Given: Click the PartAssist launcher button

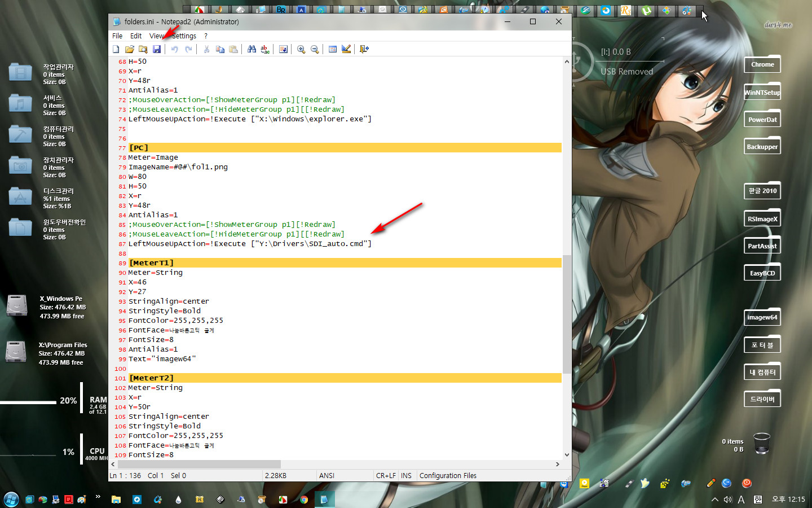Looking at the screenshot, I should point(762,246).
